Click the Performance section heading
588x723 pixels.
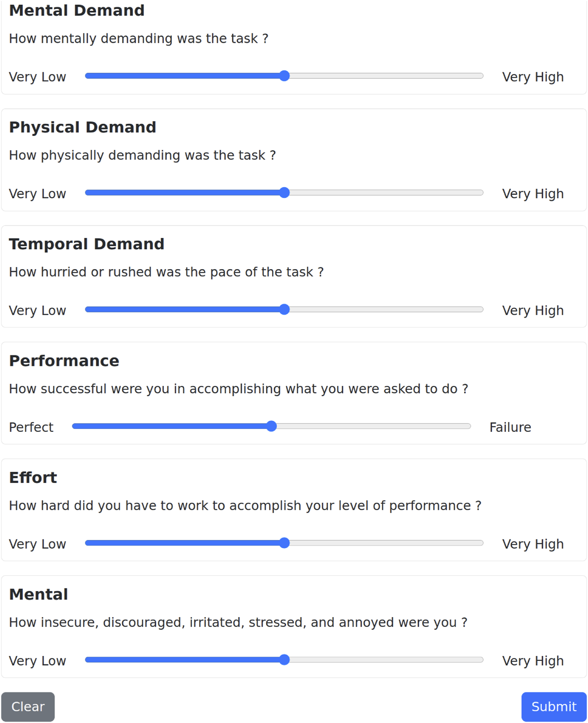click(x=64, y=361)
